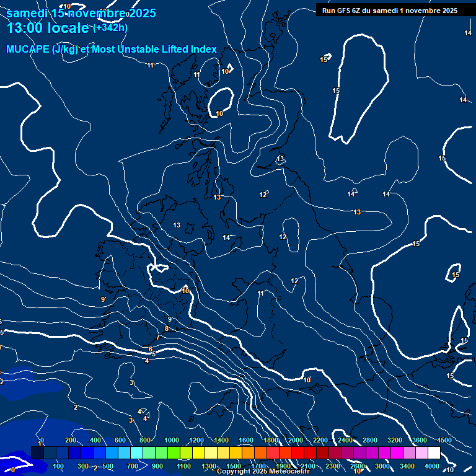Click the '100' legend label
The width and height of the screenshot is (476, 476).
coord(58,466)
